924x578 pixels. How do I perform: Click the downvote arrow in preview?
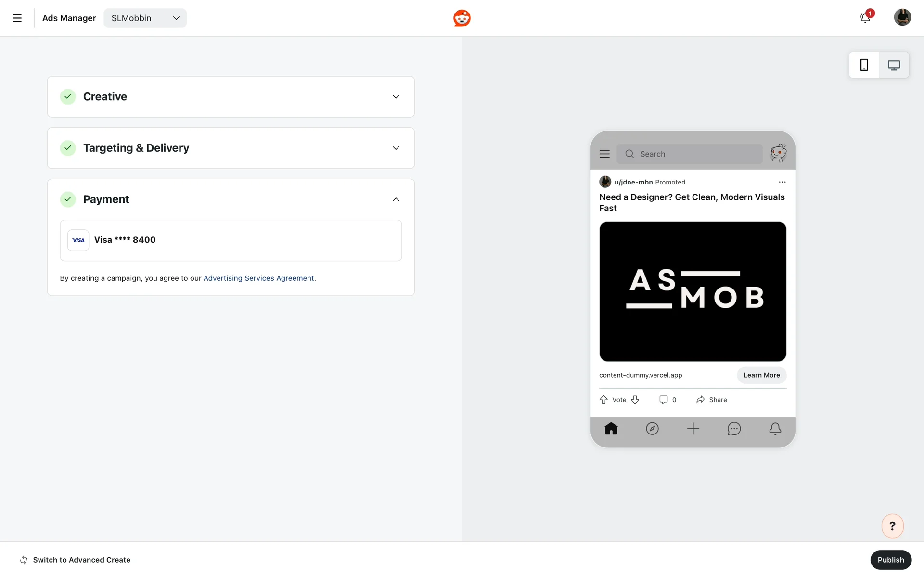click(635, 400)
